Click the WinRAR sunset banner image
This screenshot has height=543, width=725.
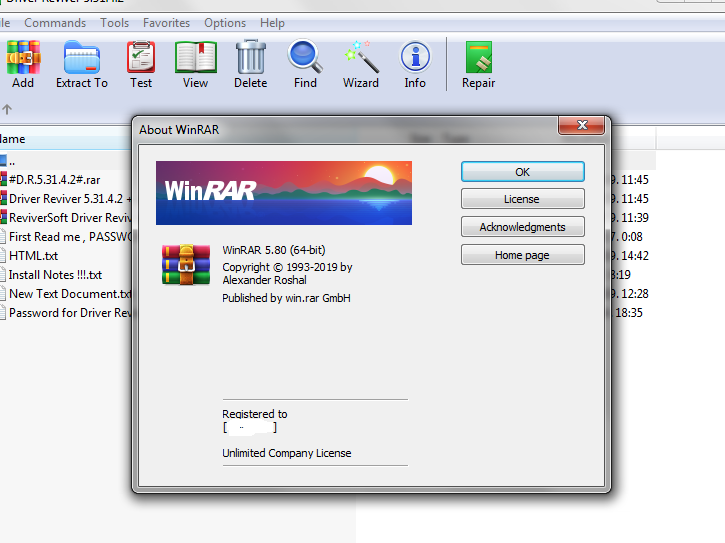(284, 193)
